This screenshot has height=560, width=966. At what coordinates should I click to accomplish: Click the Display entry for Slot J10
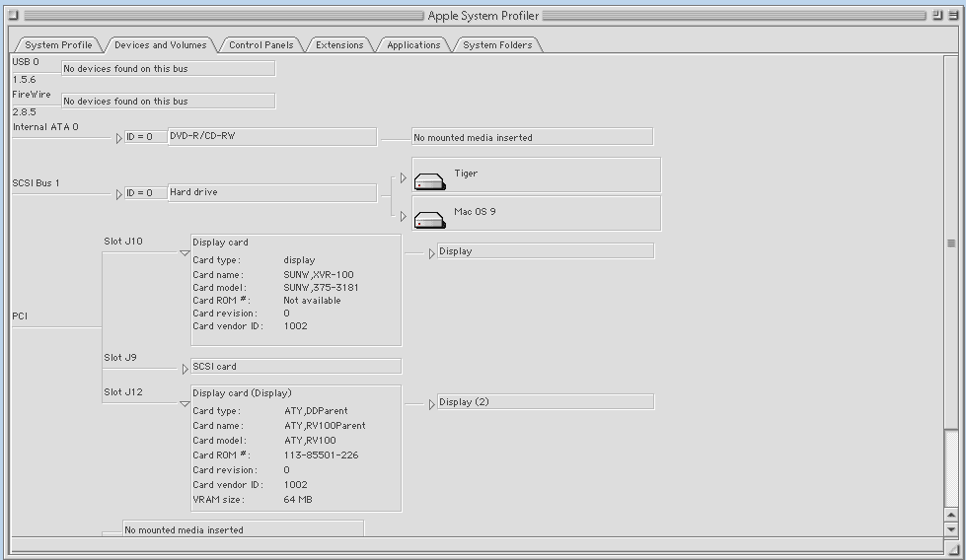click(x=546, y=251)
